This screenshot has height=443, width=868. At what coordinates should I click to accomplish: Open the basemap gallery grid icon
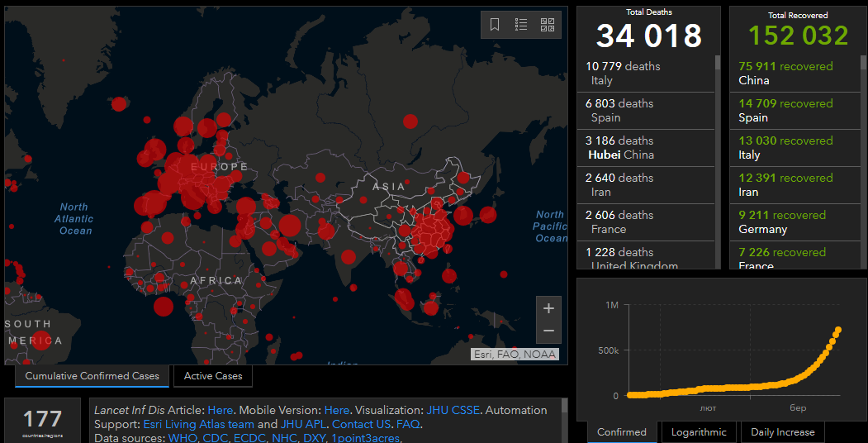pyautogui.click(x=548, y=24)
